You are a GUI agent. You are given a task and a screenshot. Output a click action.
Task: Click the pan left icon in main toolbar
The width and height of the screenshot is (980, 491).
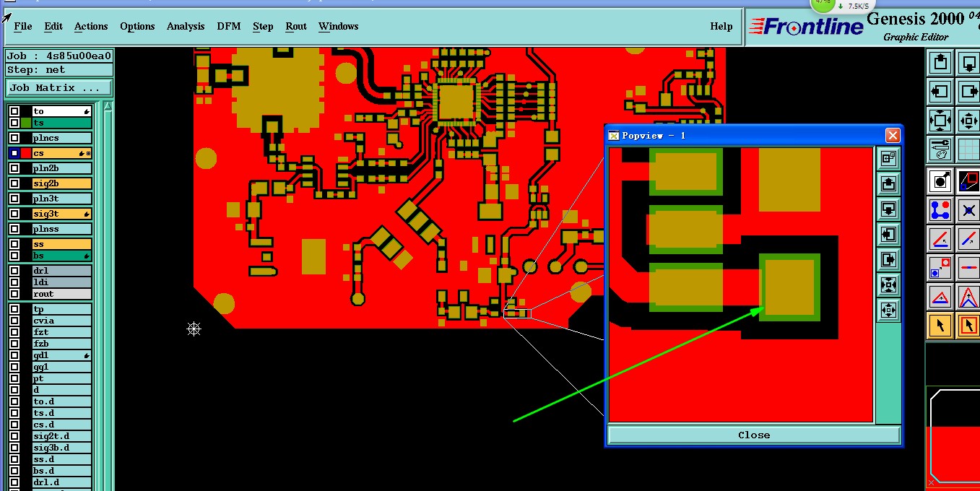tap(940, 92)
